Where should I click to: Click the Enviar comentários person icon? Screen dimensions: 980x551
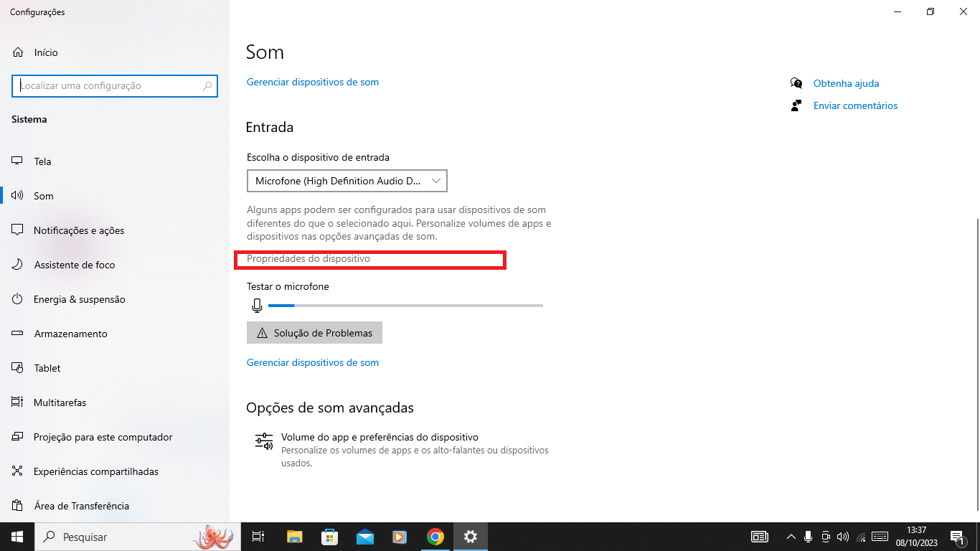click(796, 105)
